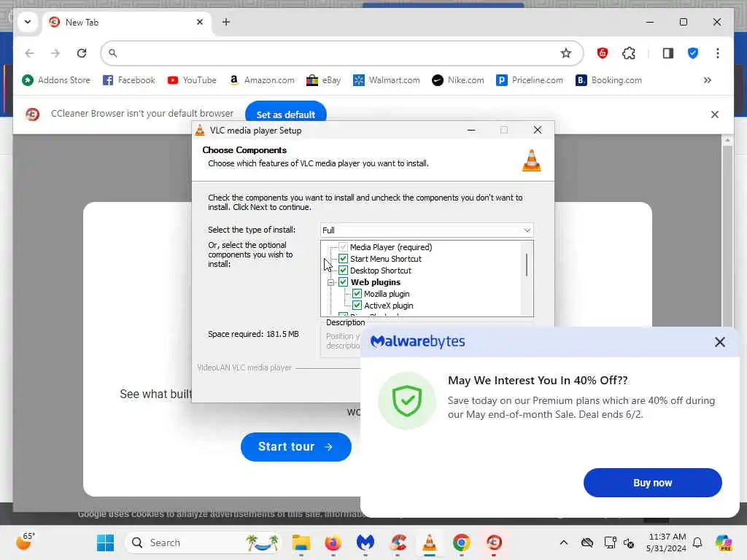Switch to VLC installer taskbar icon
This screenshot has width=747, height=560.
coord(429,542)
